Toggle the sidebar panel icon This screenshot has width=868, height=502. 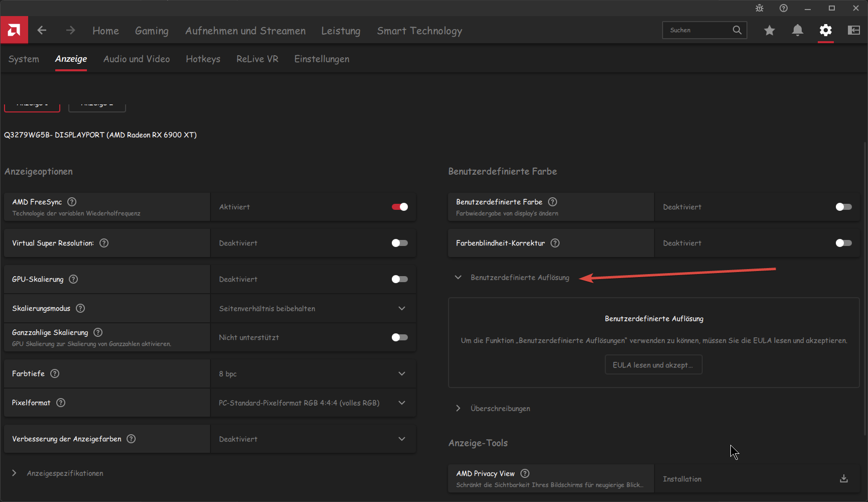point(854,30)
